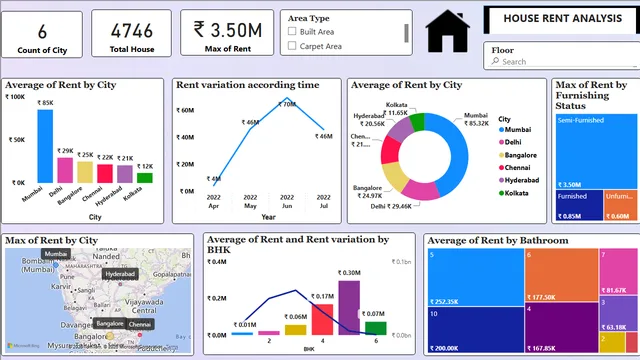Click the Total House 4746 card
The image size is (640, 360).
tap(131, 33)
